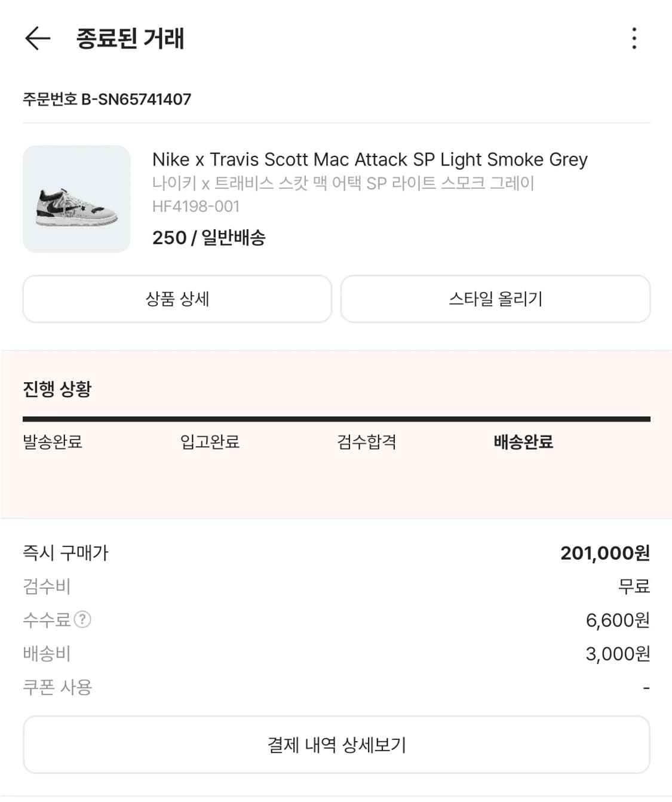The image size is (672, 802).
Task: Click the Nike x Travis Scott product title
Action: coord(370,159)
